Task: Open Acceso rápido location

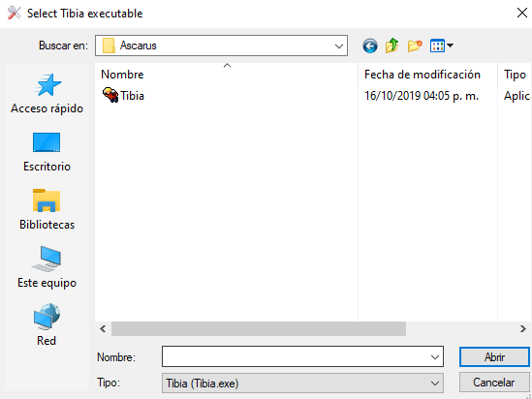Action: [47, 94]
